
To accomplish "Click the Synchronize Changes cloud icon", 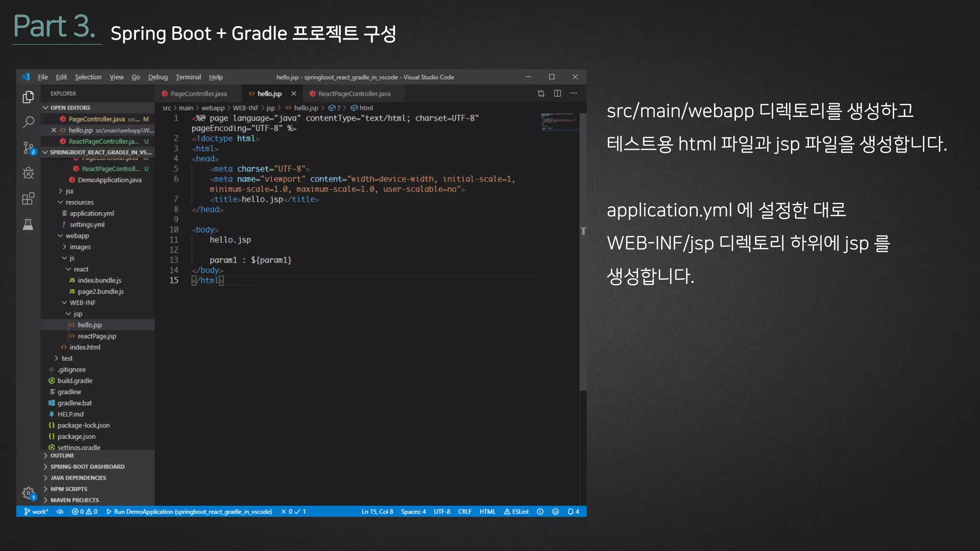I will (60, 512).
